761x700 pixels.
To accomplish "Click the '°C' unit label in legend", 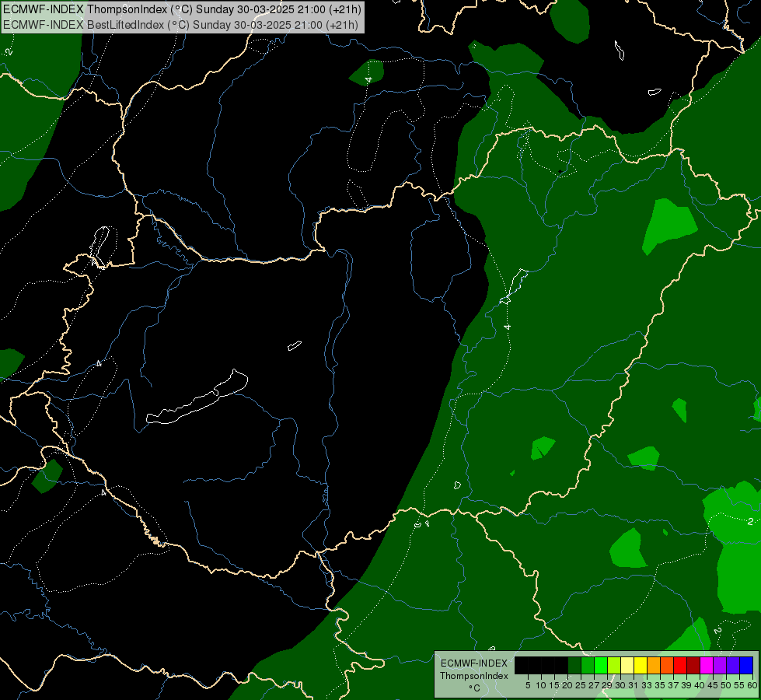I will click(x=474, y=688).
